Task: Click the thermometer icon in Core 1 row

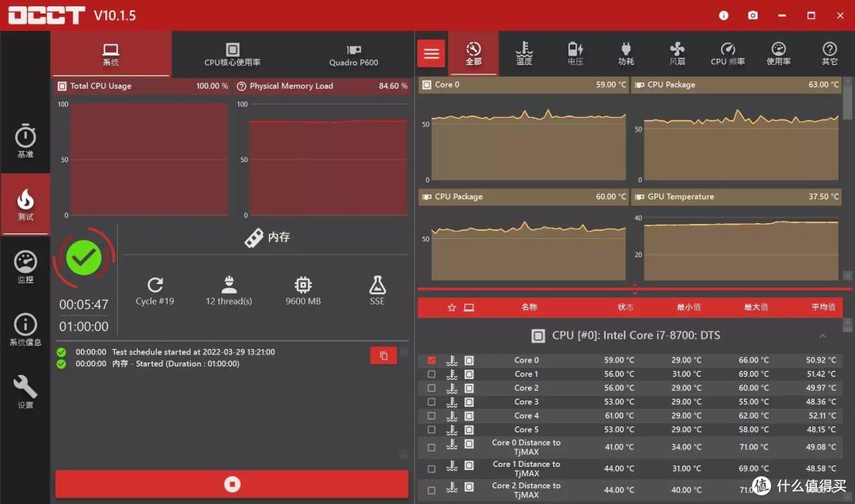Action: coord(451,374)
